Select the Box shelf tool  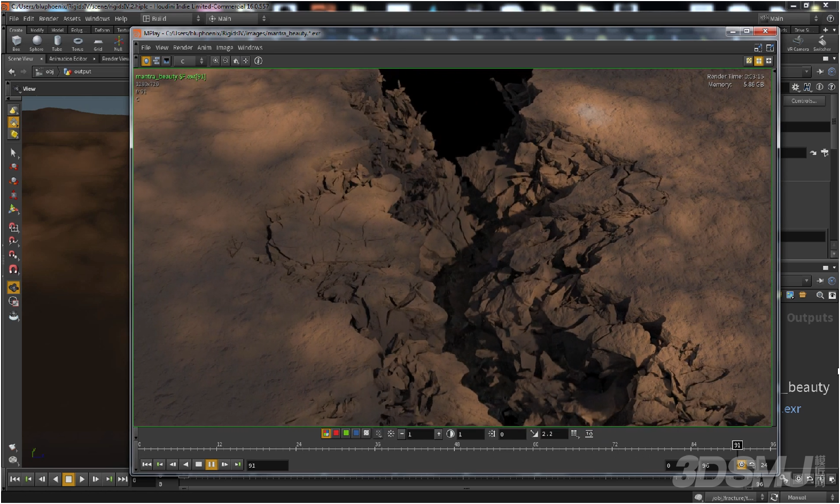point(17,43)
